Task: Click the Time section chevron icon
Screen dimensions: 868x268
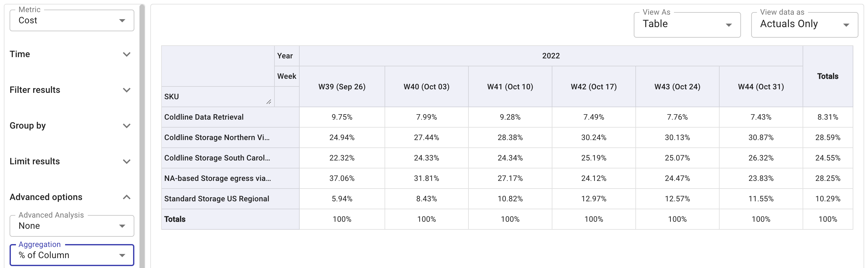Action: click(x=127, y=54)
